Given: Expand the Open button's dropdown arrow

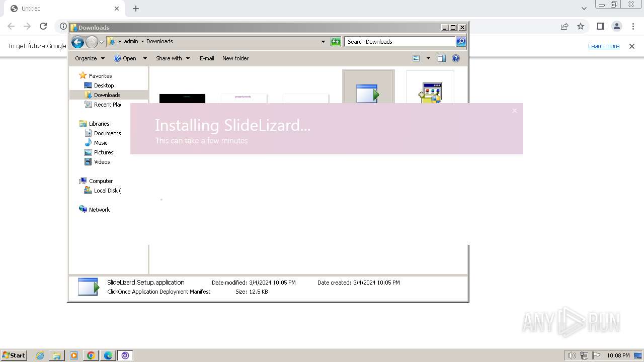Looking at the screenshot, I should [x=145, y=58].
